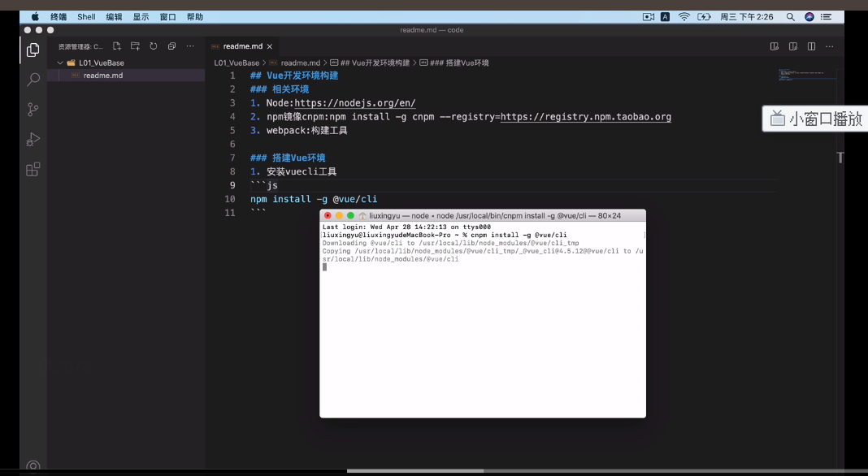Viewport: 868px width, 476px height.
Task: Click the input source A icon
Action: pos(666,16)
